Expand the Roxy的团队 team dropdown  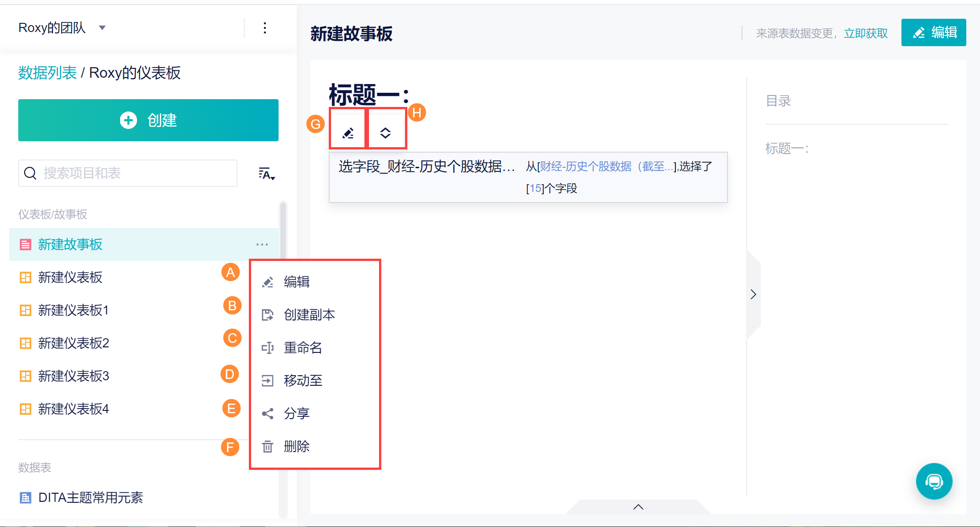[x=102, y=28]
